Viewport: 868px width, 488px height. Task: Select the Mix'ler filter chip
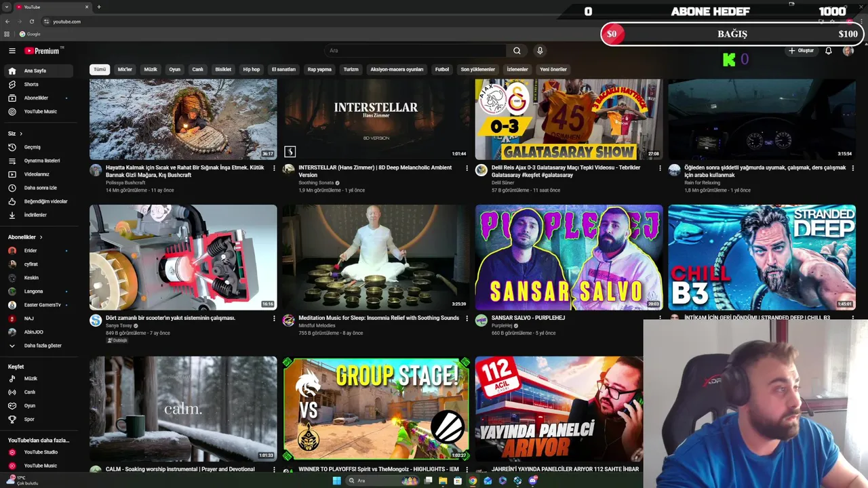tap(125, 69)
